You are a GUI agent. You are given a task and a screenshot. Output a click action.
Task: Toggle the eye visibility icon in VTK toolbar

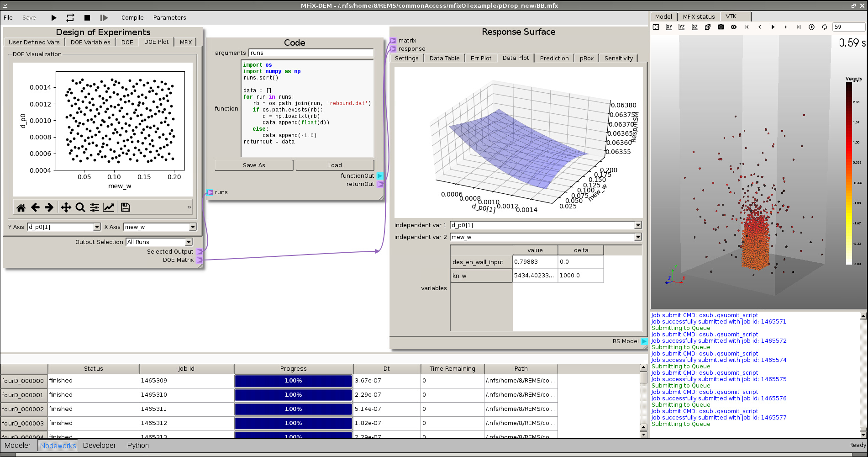click(x=734, y=27)
